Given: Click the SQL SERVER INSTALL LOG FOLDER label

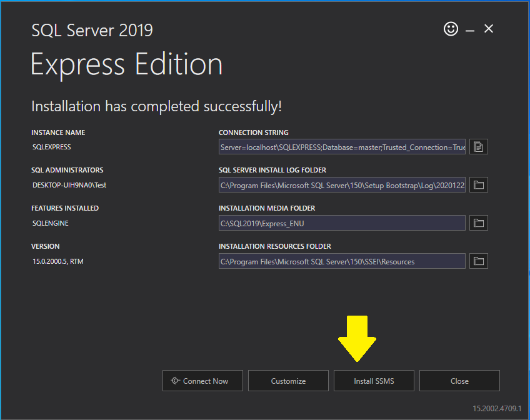Looking at the screenshot, I should coord(272,170).
